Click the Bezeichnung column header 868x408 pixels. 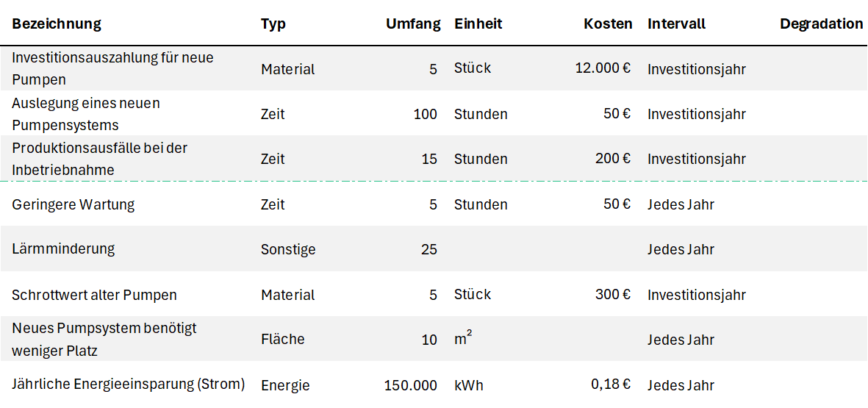[x=57, y=24]
